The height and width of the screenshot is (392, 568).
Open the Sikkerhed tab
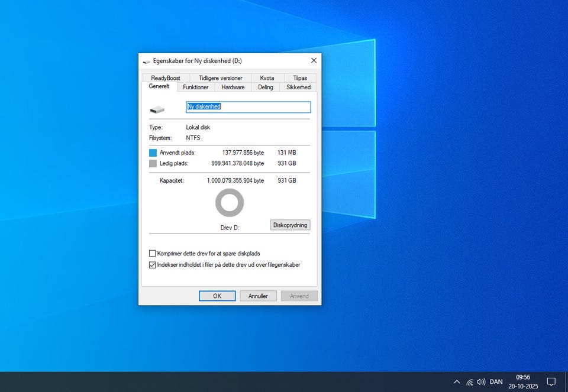pyautogui.click(x=298, y=87)
